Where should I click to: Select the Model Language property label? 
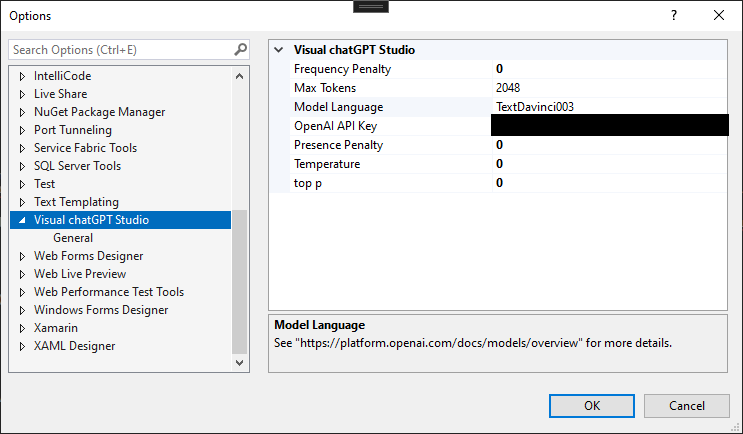click(x=338, y=107)
